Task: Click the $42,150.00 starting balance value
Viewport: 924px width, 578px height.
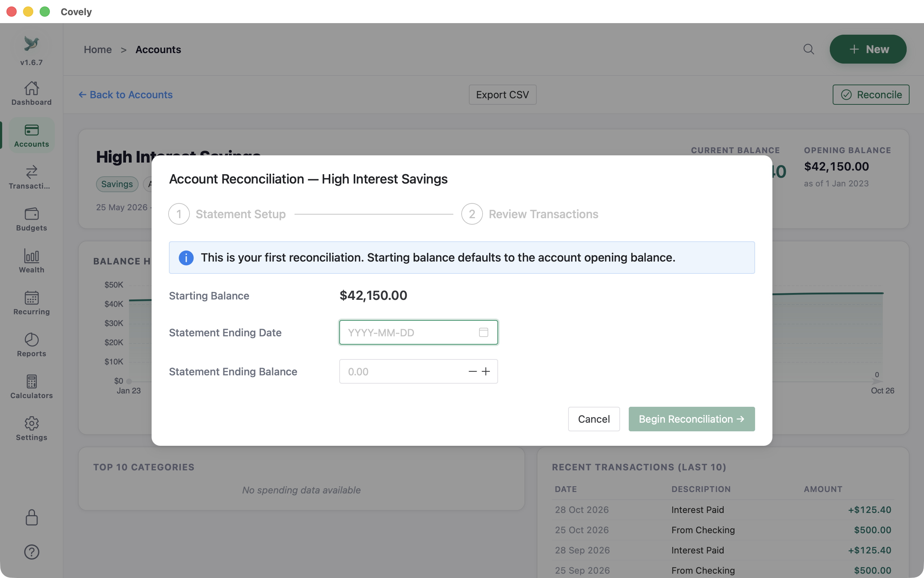Action: point(373,295)
